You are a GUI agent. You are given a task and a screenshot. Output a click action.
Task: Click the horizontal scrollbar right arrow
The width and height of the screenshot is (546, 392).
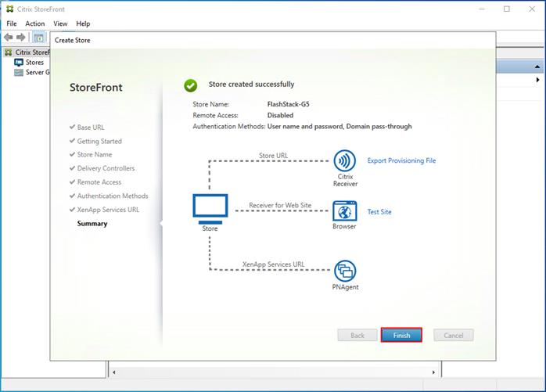(433, 372)
